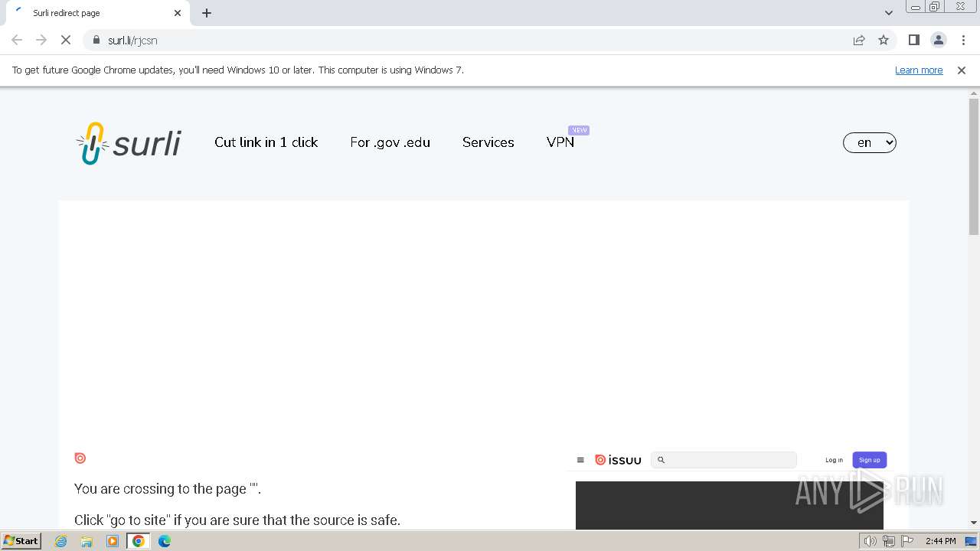Open Chrome three-dot menu
Viewport: 980px width, 551px height.
coord(963,40)
